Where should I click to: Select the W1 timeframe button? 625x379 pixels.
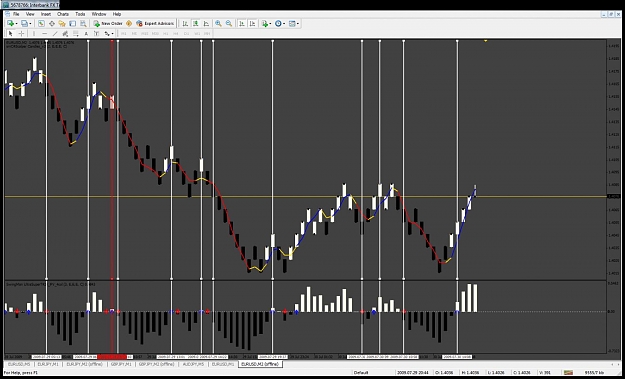197,33
